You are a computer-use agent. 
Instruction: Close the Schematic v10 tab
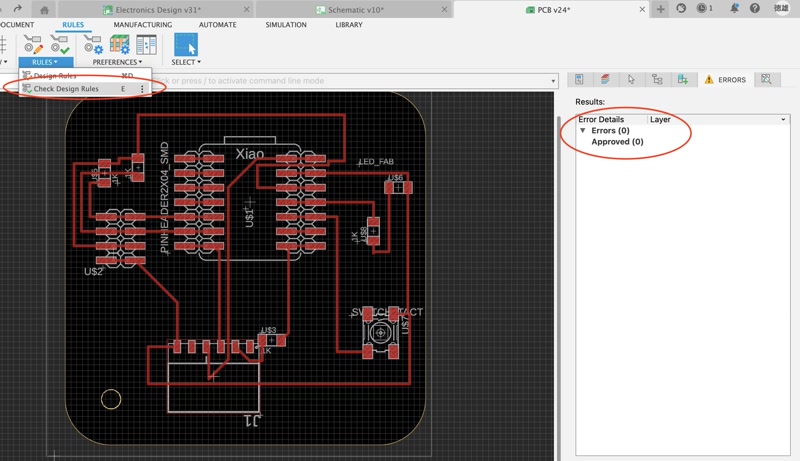pyautogui.click(x=444, y=10)
